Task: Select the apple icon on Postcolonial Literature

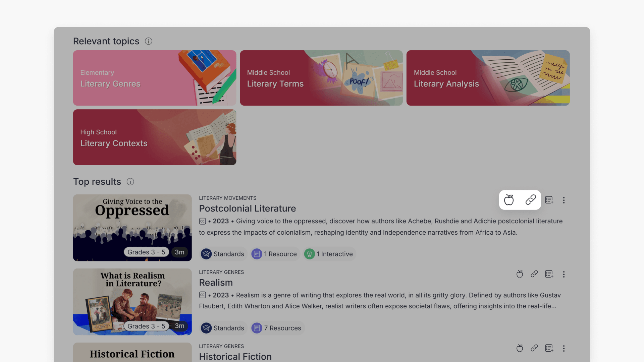Action: [508, 200]
